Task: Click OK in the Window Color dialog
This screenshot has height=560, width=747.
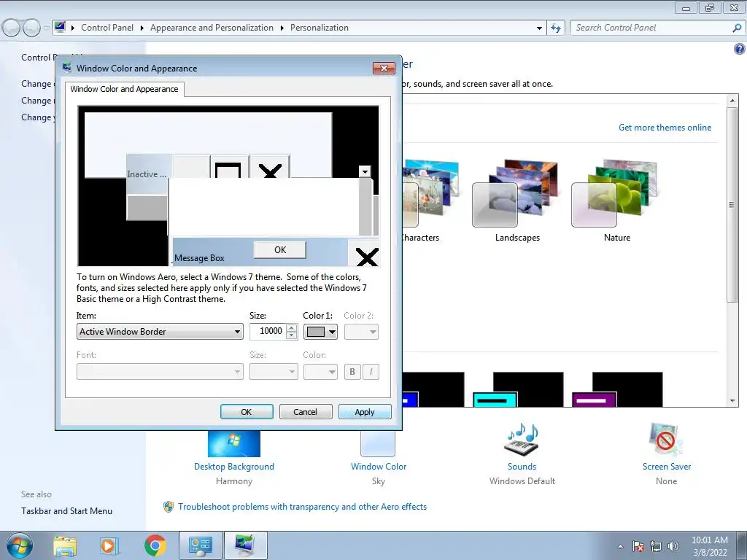Action: click(247, 412)
